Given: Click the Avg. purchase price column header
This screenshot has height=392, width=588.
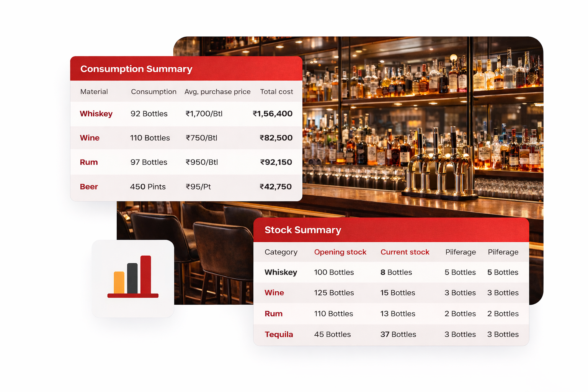Looking at the screenshot, I should [217, 92].
